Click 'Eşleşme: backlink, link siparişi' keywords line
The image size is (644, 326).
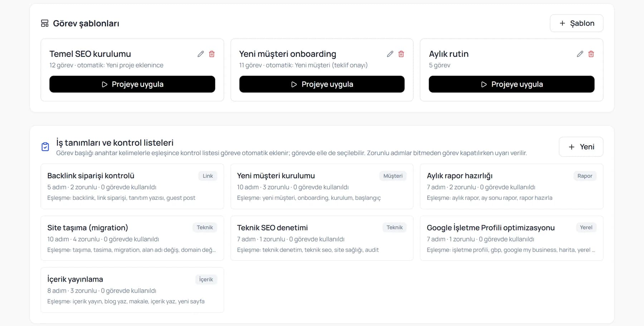tap(121, 198)
